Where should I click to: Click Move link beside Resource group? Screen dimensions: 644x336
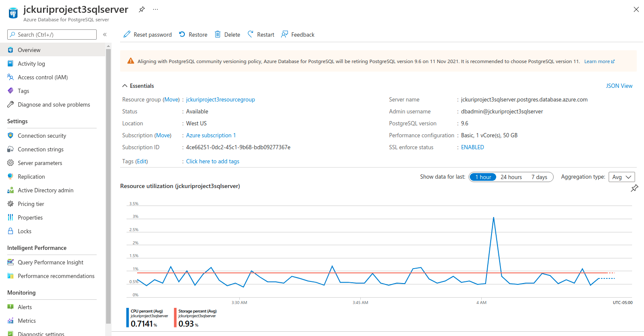172,99
